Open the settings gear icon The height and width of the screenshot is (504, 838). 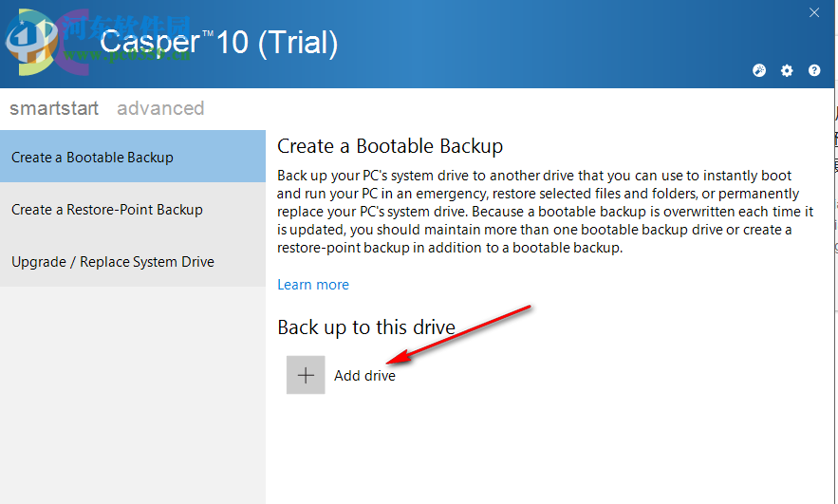(787, 70)
